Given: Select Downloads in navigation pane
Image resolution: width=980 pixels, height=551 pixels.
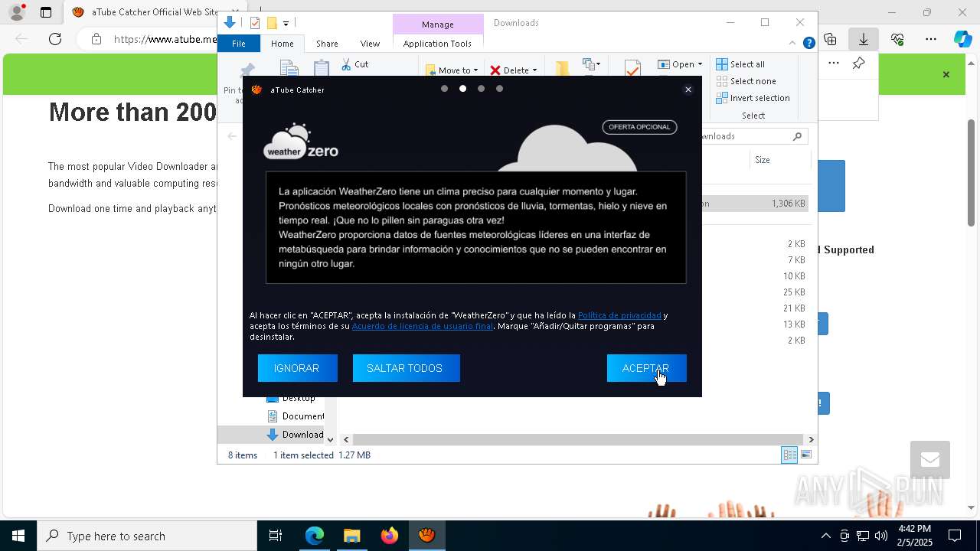Looking at the screenshot, I should pos(296,435).
